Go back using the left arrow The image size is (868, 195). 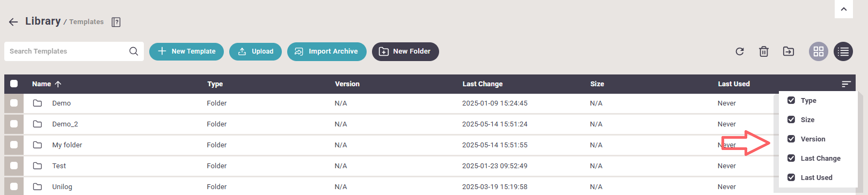point(13,22)
